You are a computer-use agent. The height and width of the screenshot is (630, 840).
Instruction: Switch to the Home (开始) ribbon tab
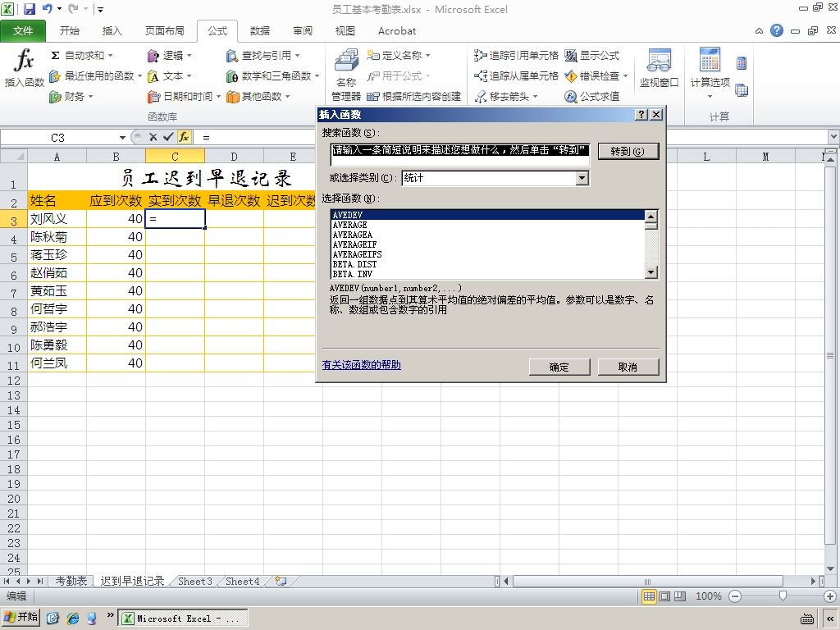pos(70,31)
